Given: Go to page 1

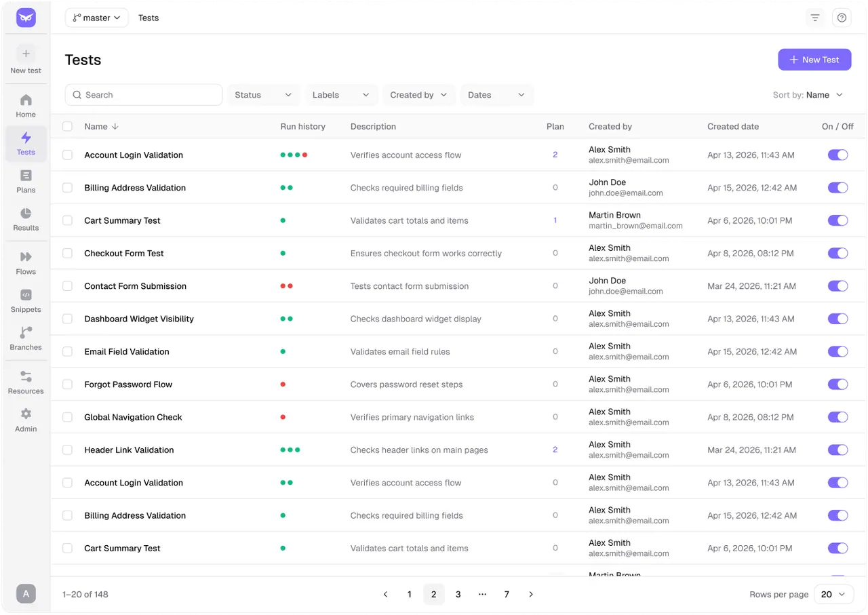Looking at the screenshot, I should (x=410, y=595).
